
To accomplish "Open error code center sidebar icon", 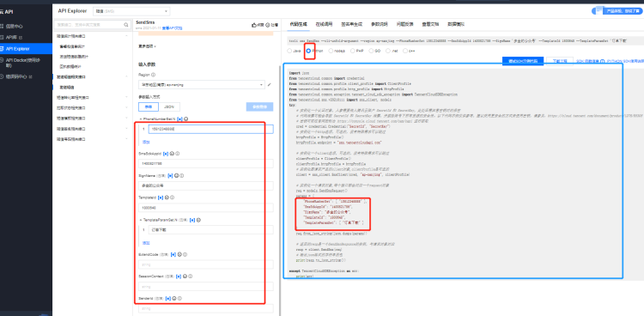I will tap(2, 76).
